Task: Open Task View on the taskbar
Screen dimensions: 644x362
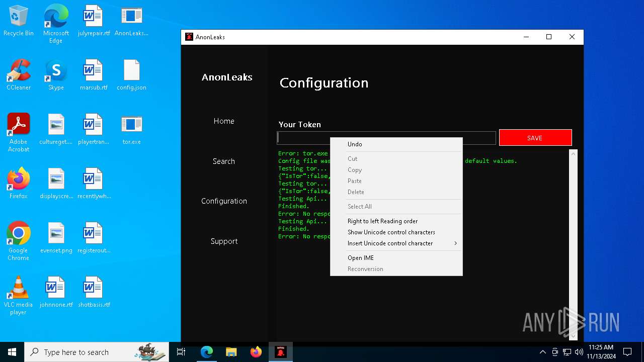Action: click(x=181, y=352)
